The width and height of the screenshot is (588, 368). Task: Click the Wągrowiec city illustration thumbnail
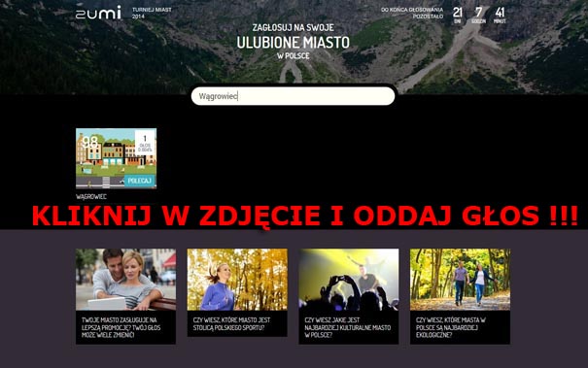tap(117, 158)
